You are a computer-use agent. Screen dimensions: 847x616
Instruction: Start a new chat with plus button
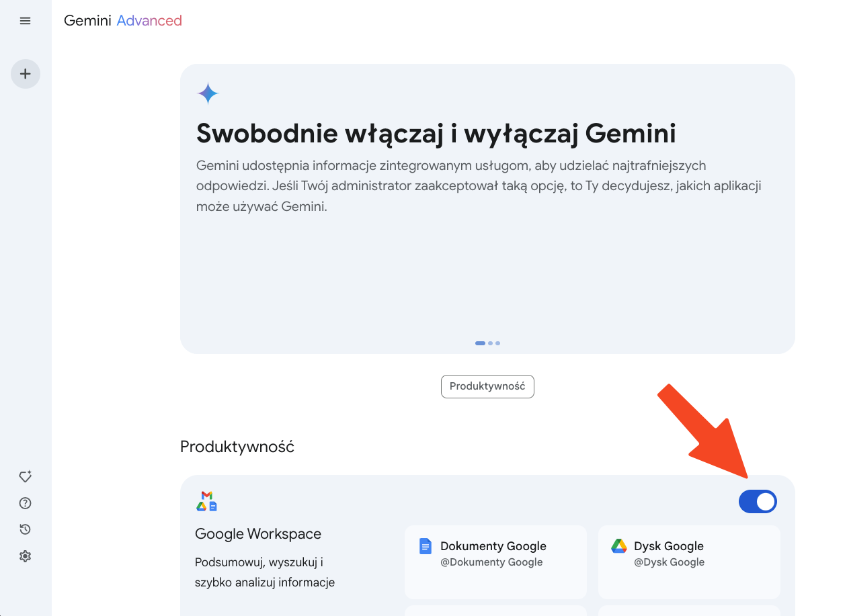click(x=26, y=73)
